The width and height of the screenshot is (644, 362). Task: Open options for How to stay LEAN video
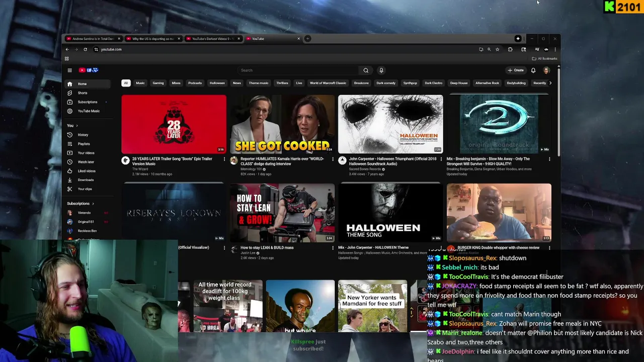(x=333, y=247)
